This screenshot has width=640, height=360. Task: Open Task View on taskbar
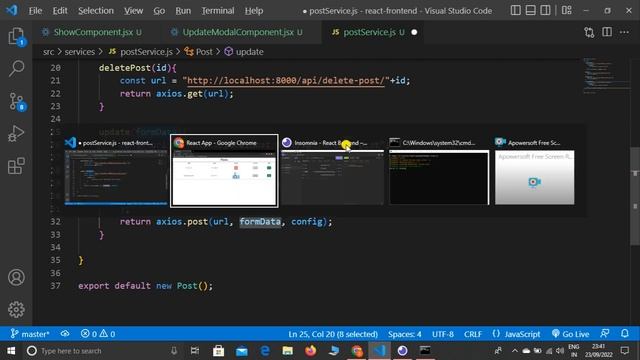coord(195,351)
